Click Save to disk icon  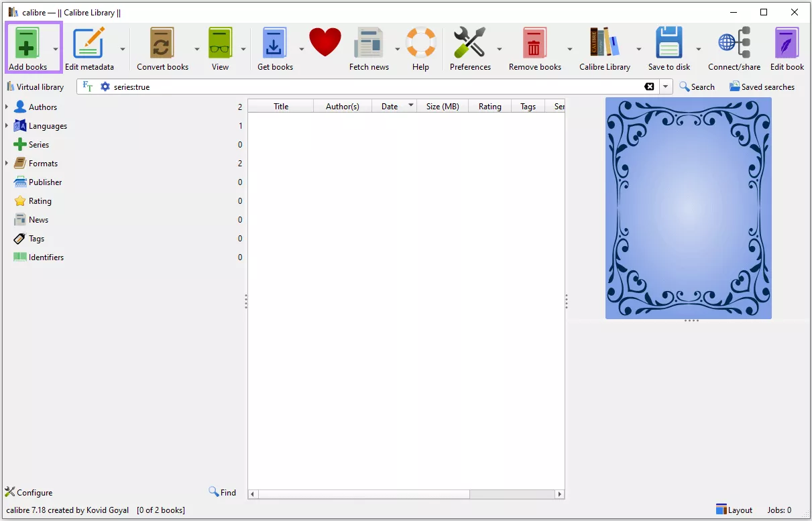point(669,42)
